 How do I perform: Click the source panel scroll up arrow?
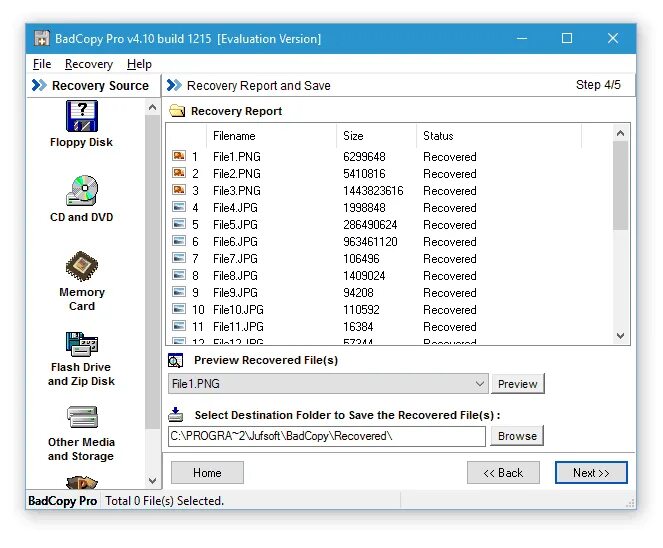pos(152,107)
